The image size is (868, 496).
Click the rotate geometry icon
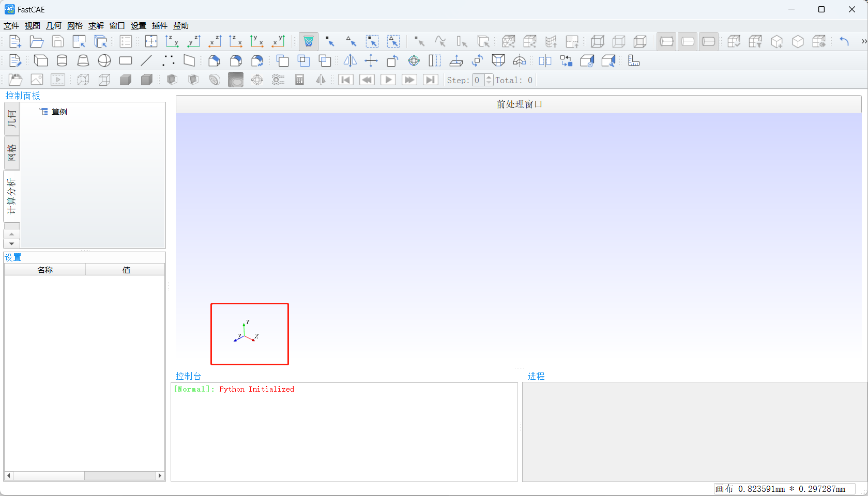tap(392, 61)
